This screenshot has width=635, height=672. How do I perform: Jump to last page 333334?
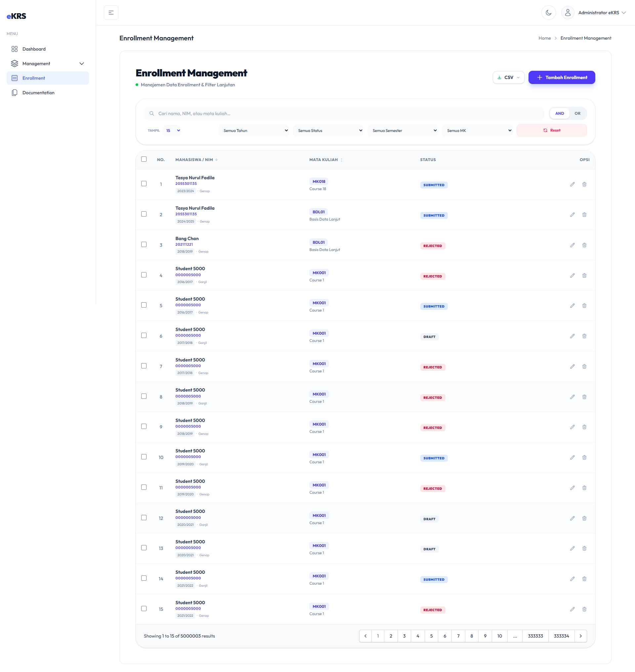pos(561,636)
